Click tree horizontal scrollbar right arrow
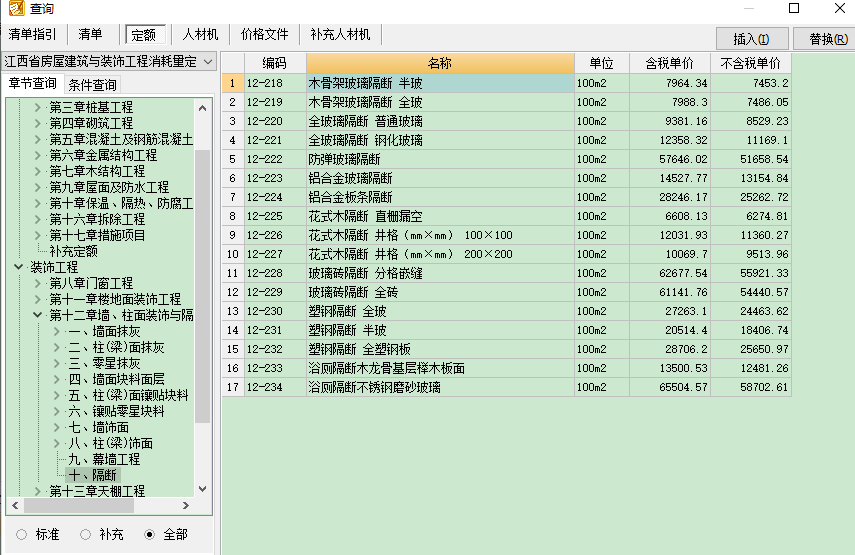855x555 pixels. pos(186,505)
